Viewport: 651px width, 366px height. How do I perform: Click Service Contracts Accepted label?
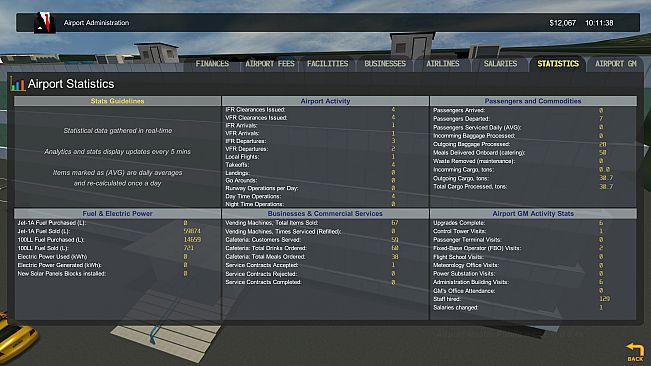click(x=262, y=265)
